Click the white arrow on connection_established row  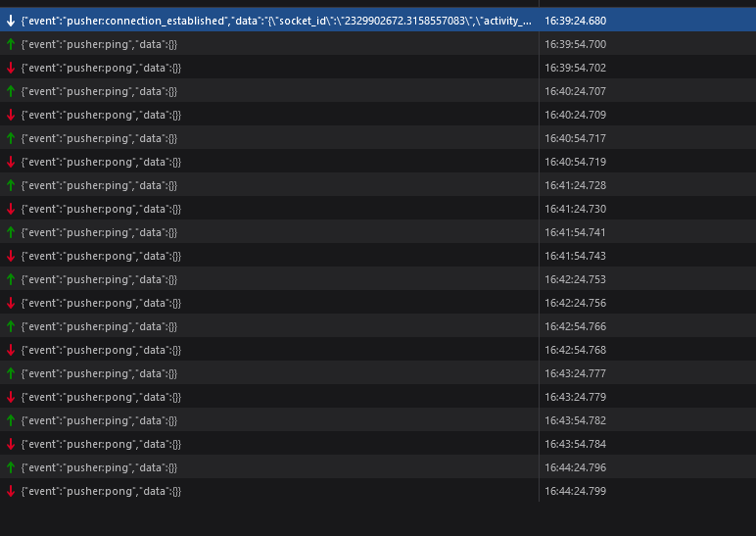[11, 21]
